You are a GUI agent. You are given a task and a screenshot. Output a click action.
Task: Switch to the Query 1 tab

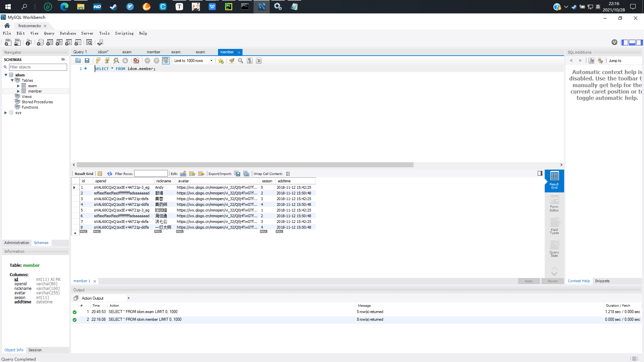[80, 52]
